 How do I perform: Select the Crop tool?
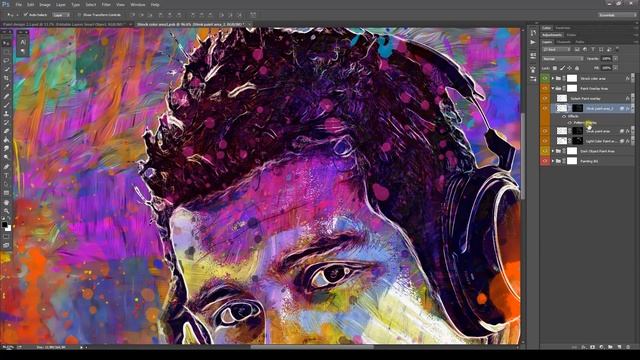6,78
